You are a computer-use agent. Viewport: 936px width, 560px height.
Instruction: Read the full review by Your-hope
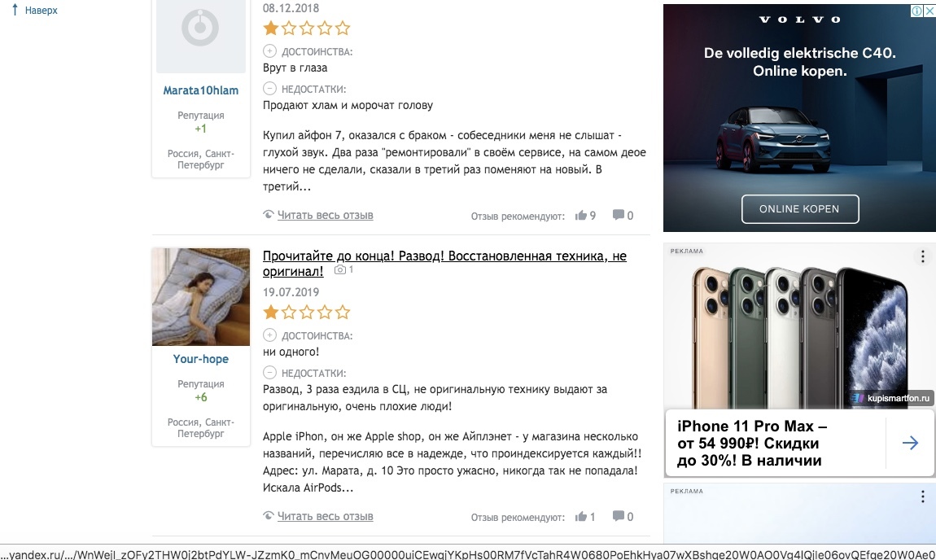326,516
